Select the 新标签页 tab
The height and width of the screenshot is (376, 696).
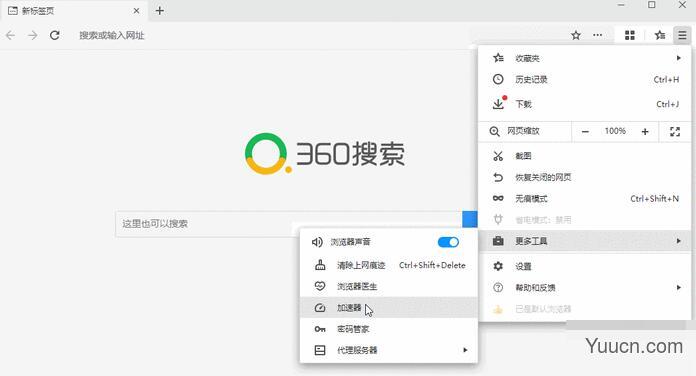pyautogui.click(x=74, y=11)
